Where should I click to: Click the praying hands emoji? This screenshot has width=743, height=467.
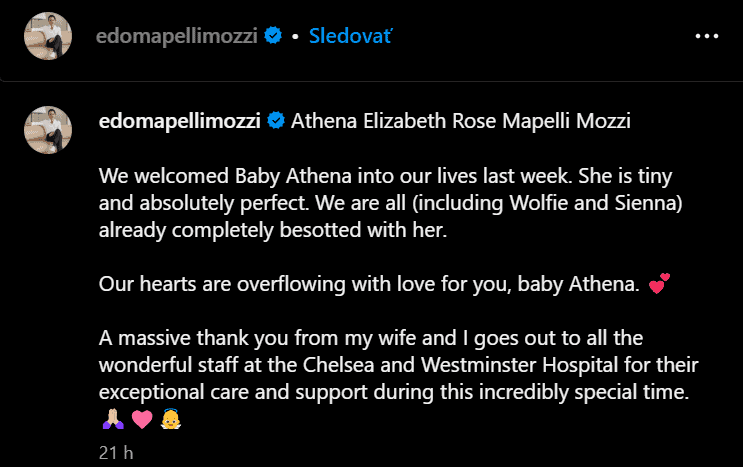(113, 419)
